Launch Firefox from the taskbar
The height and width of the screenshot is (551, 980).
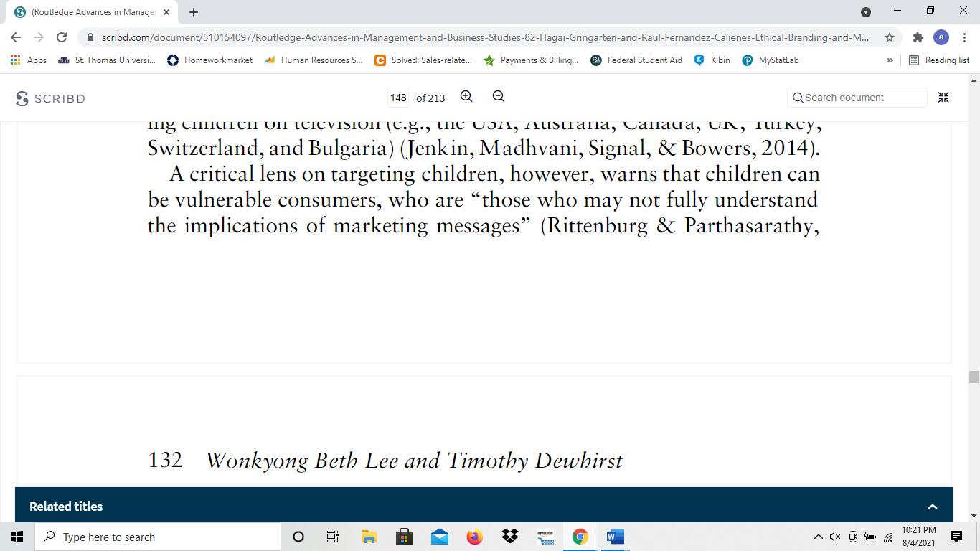[x=474, y=537]
